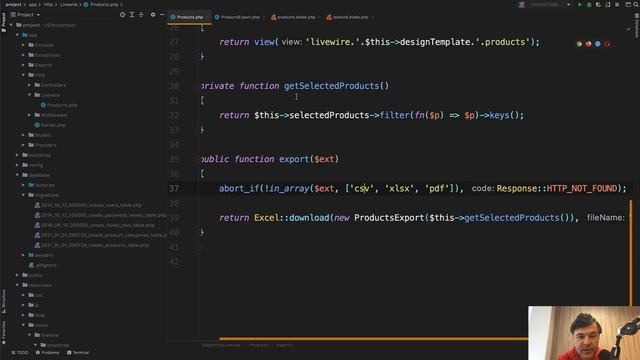640x360 pixels.
Task: Open in Firefox browser icon in editor
Action: [x=589, y=44]
